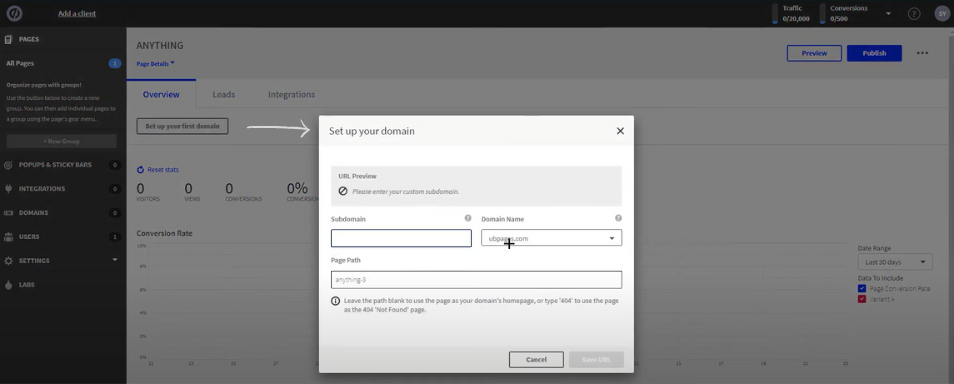Open the Last 30 days date range dropdown

(x=895, y=262)
